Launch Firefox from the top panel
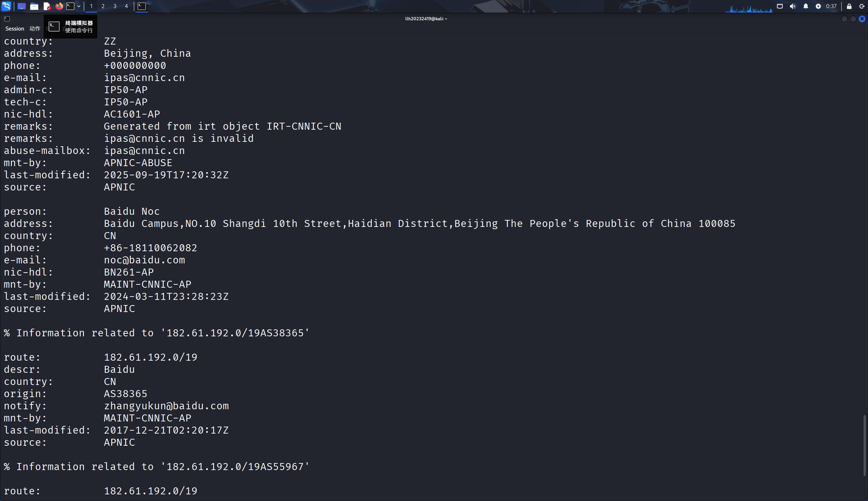868x501 pixels. (59, 6)
